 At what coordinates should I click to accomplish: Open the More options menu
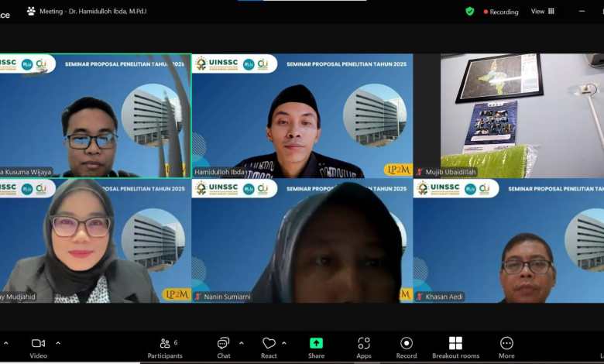[506, 349]
